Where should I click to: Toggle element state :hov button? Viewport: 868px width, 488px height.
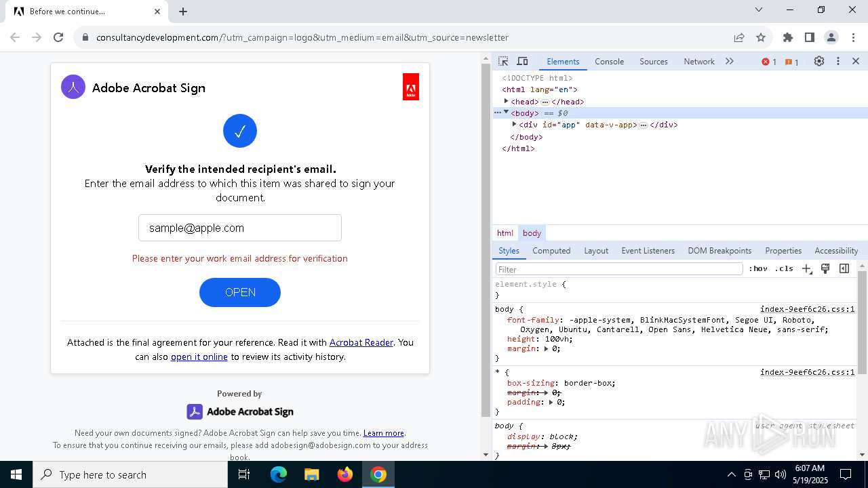point(758,268)
